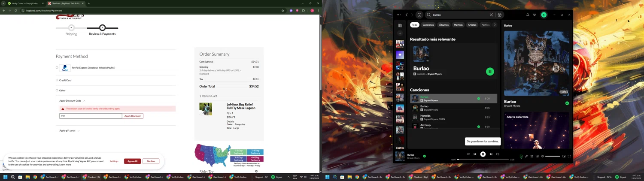This screenshot has height=181, width=644.
Task: Open Spotify notifications bell
Action: coord(528,15)
